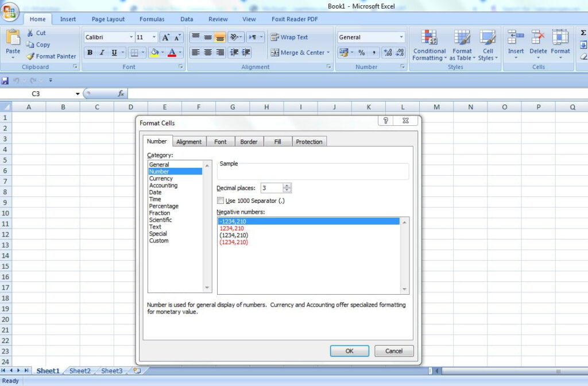Apply Percent Style format

pyautogui.click(x=362, y=52)
